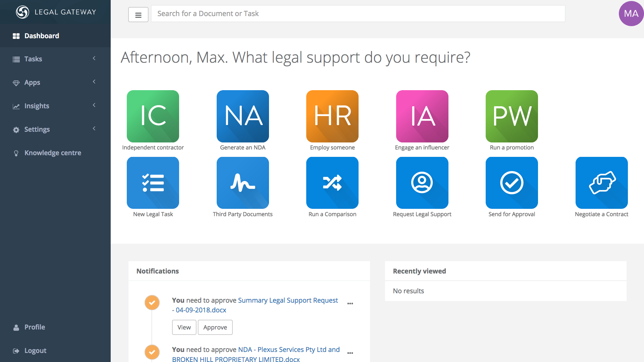
Task: Click the Send for Approval checkmark tile
Action: pyautogui.click(x=512, y=183)
